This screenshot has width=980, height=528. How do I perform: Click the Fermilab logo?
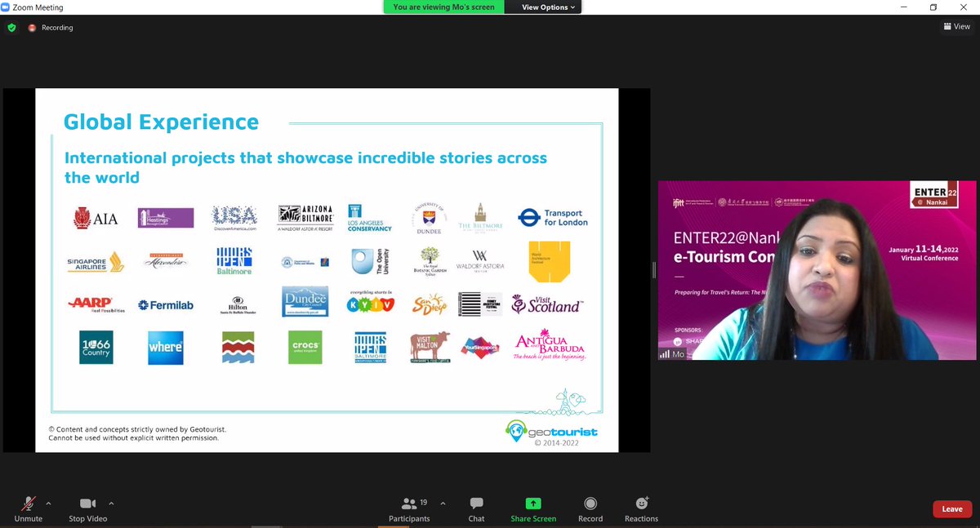click(166, 305)
